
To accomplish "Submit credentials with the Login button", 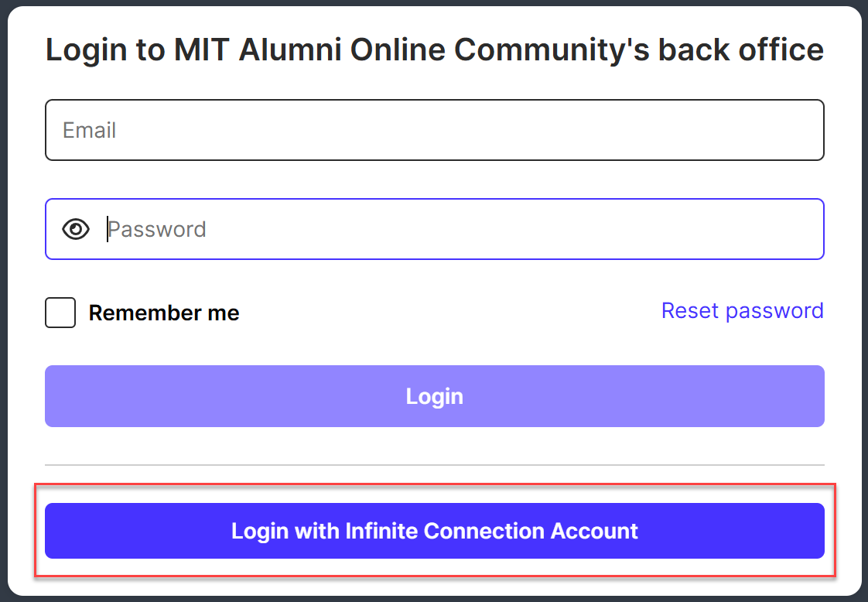I will point(434,396).
